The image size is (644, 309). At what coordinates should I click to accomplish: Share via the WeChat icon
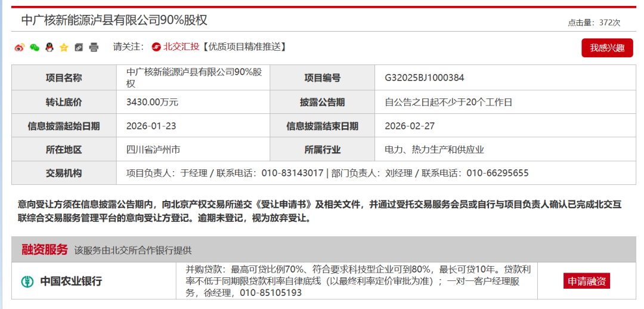pos(35,47)
